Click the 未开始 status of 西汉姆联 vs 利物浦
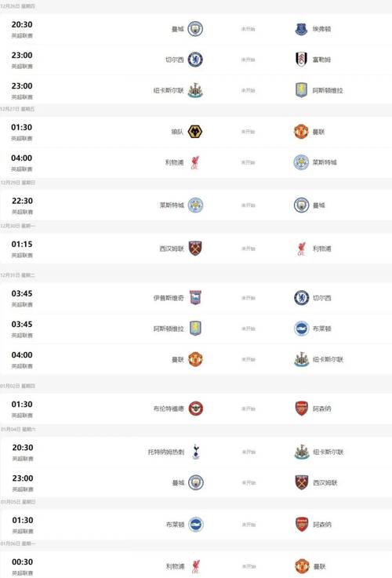The image size is (392, 578). (x=249, y=249)
